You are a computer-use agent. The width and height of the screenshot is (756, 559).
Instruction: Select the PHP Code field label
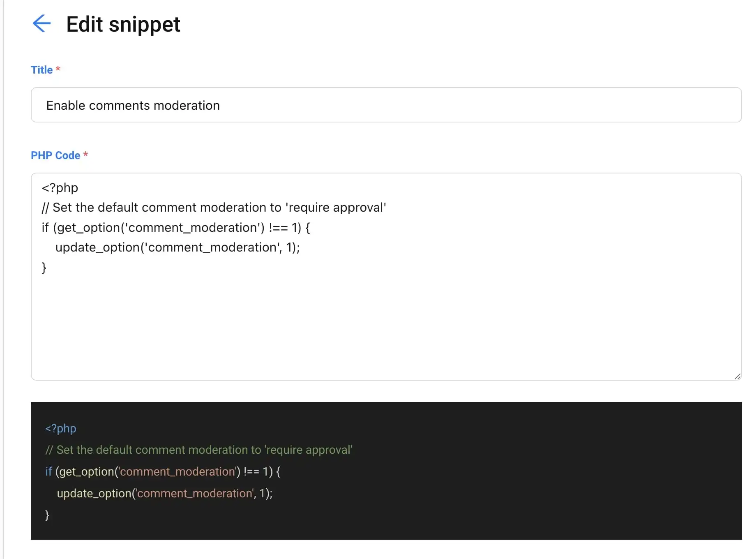tap(56, 155)
